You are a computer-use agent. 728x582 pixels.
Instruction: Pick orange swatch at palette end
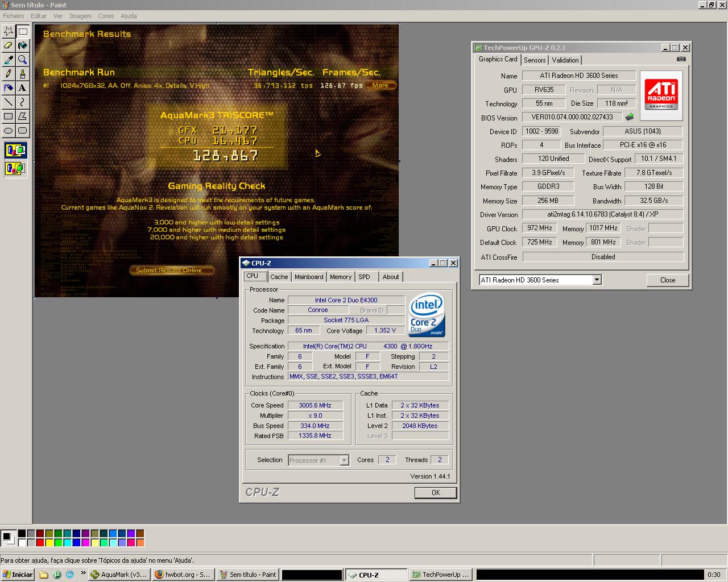click(140, 542)
